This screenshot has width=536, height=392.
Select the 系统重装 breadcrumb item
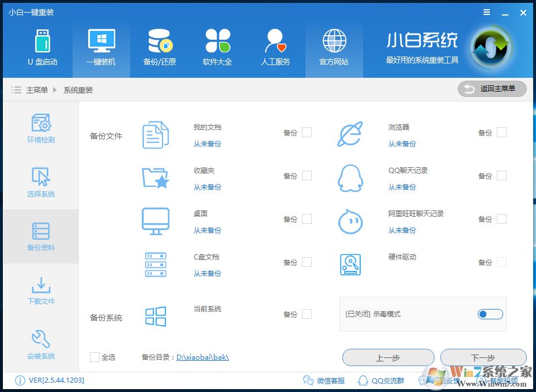click(79, 90)
